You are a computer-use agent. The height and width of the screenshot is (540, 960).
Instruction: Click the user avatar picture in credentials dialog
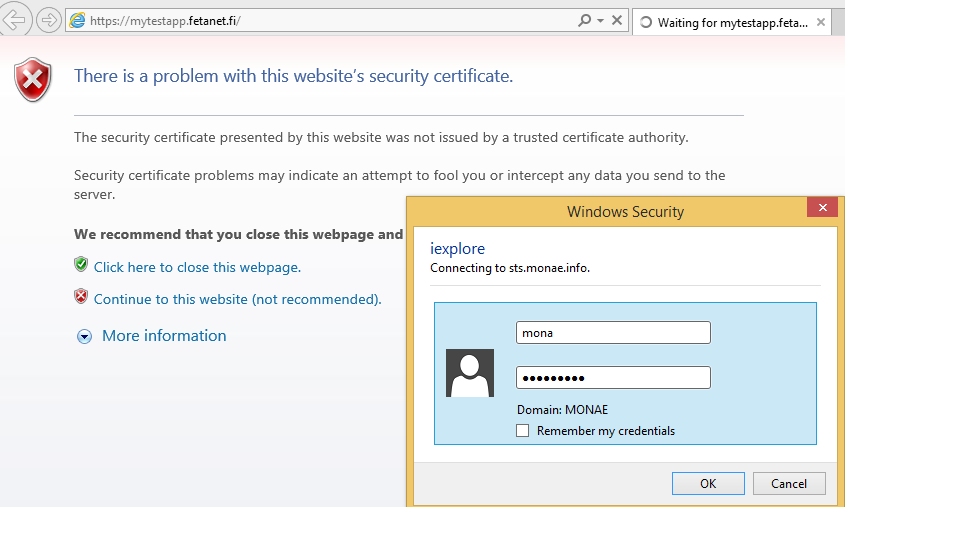point(470,373)
